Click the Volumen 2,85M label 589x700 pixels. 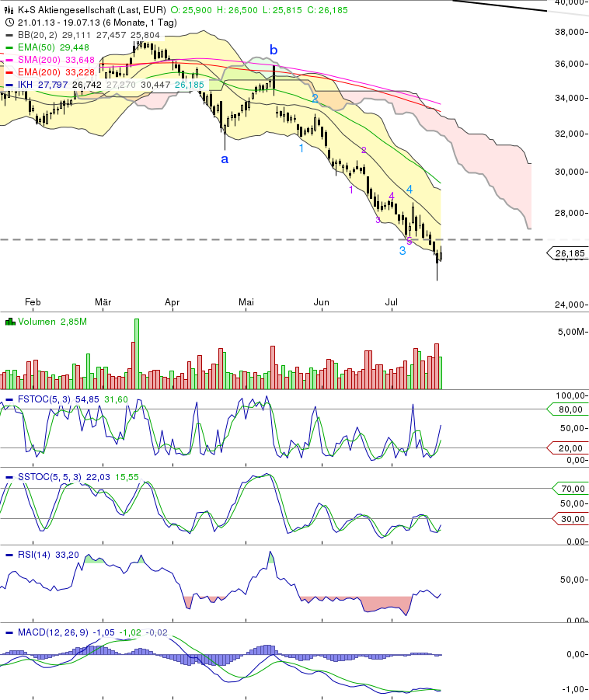click(52, 322)
